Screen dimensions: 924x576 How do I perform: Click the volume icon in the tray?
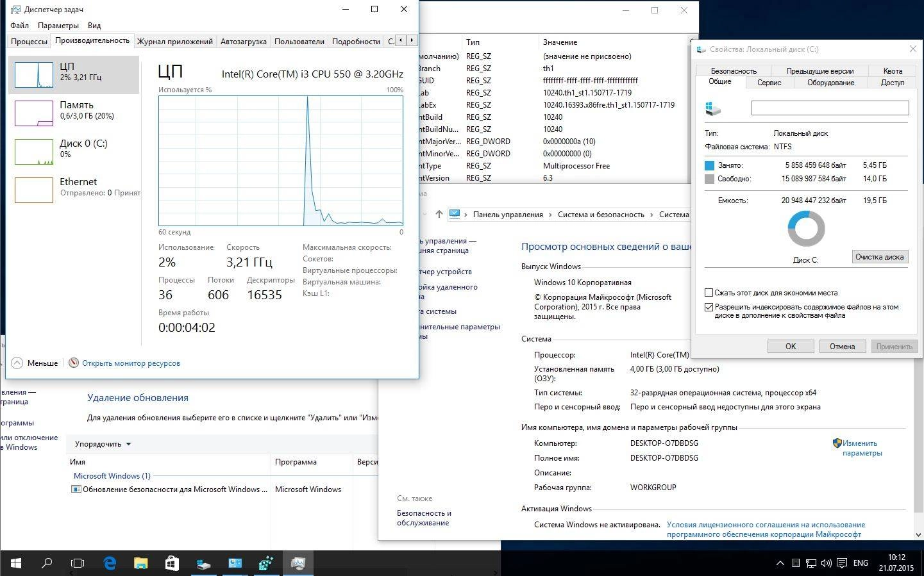tap(826, 563)
